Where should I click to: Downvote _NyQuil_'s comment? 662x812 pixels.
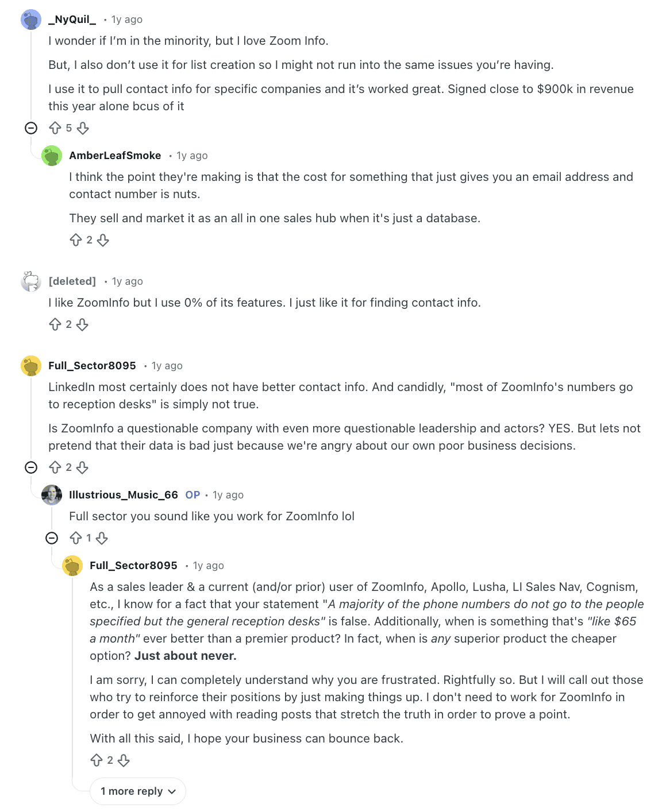point(84,128)
